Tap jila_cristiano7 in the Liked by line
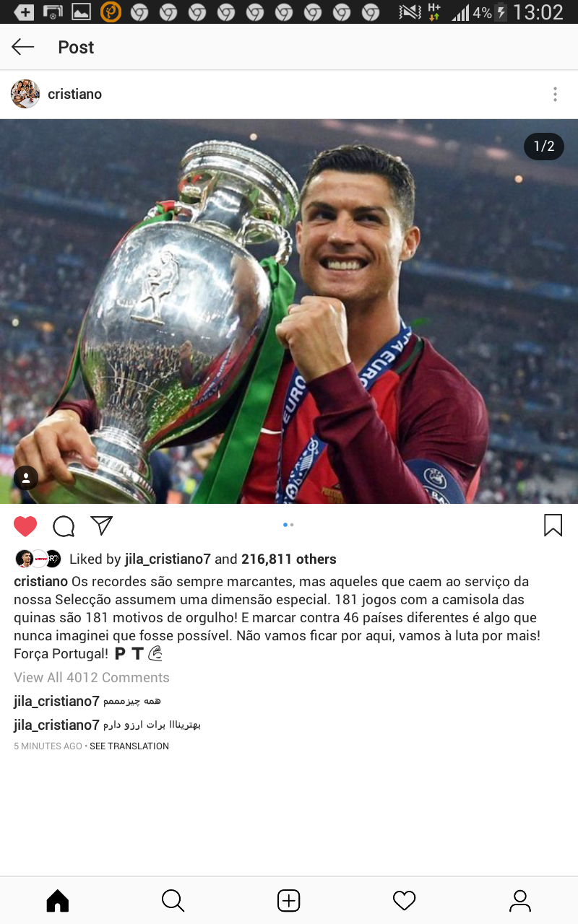The height and width of the screenshot is (924, 578). pos(168,559)
